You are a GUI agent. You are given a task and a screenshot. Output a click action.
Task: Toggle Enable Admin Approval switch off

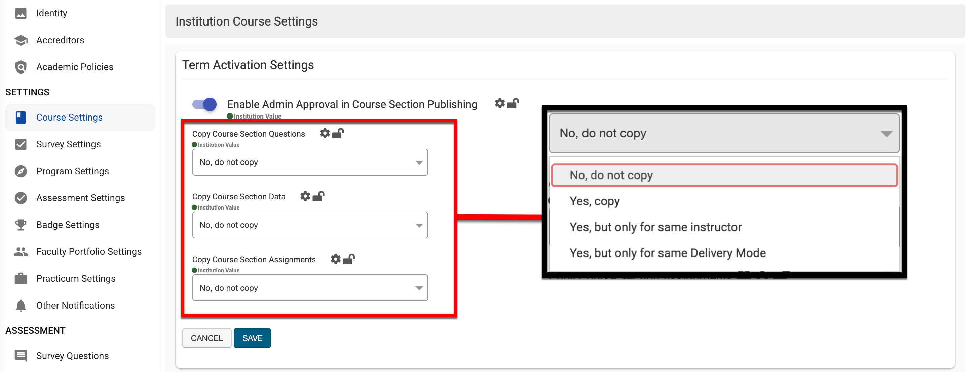pyautogui.click(x=205, y=104)
